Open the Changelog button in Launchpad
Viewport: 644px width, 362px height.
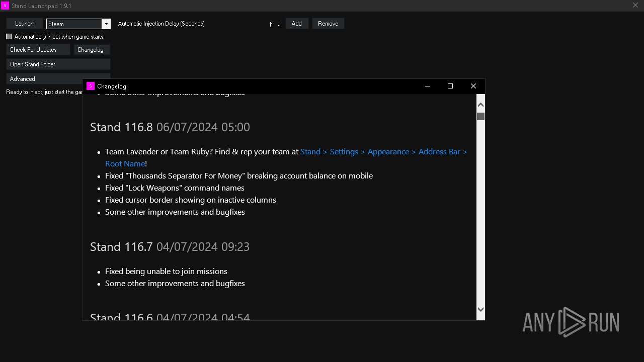pyautogui.click(x=92, y=50)
